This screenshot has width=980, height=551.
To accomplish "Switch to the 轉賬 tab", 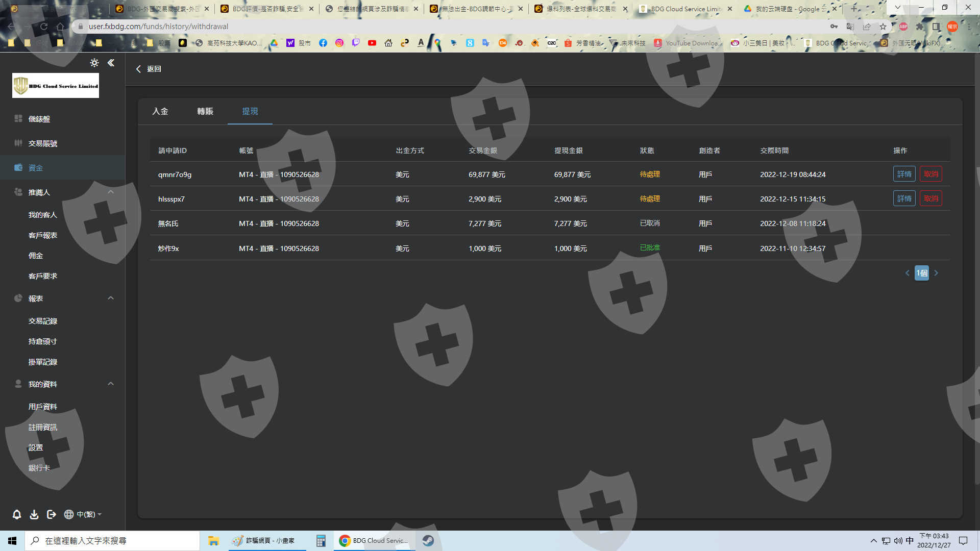I will (x=205, y=111).
